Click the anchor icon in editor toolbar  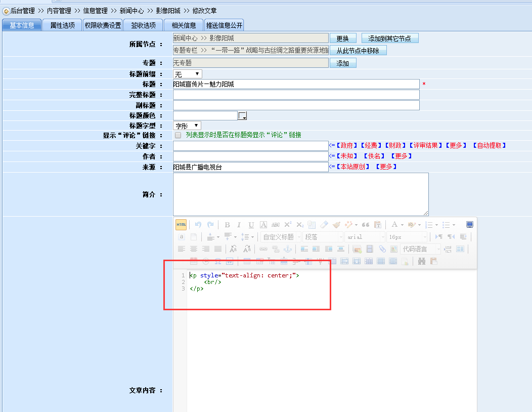point(287,249)
